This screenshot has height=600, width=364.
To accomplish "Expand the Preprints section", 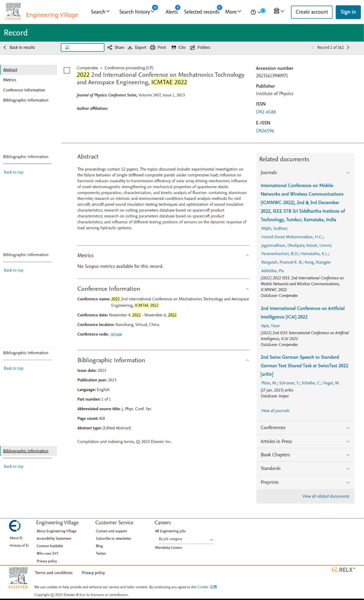I will 305,483.
